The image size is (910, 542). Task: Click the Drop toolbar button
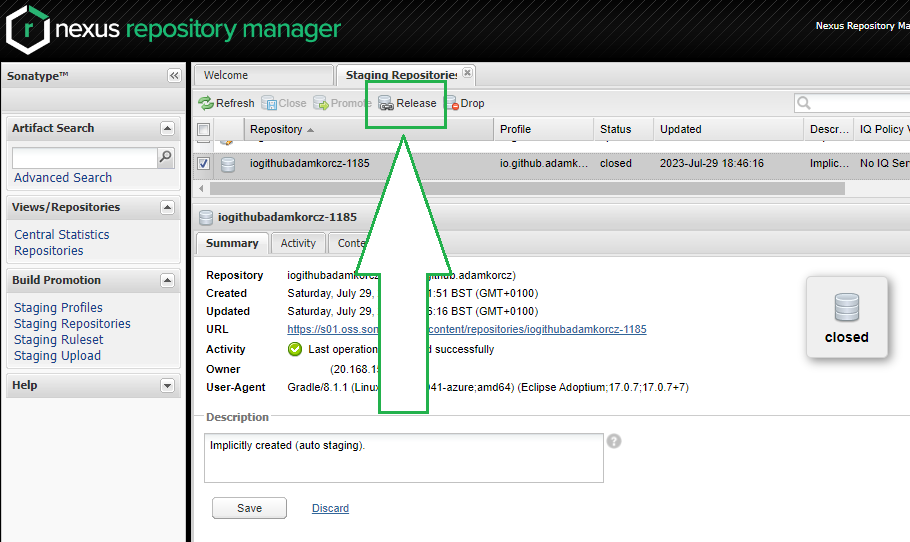pyautogui.click(x=464, y=103)
